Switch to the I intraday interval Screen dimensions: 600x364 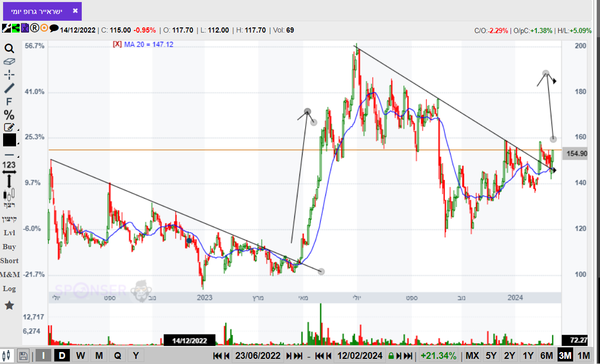point(43,355)
